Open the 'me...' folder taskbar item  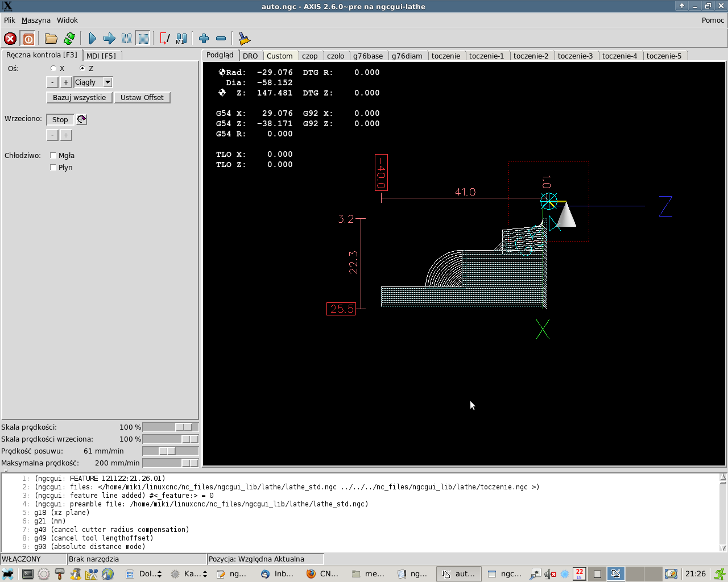point(369,574)
